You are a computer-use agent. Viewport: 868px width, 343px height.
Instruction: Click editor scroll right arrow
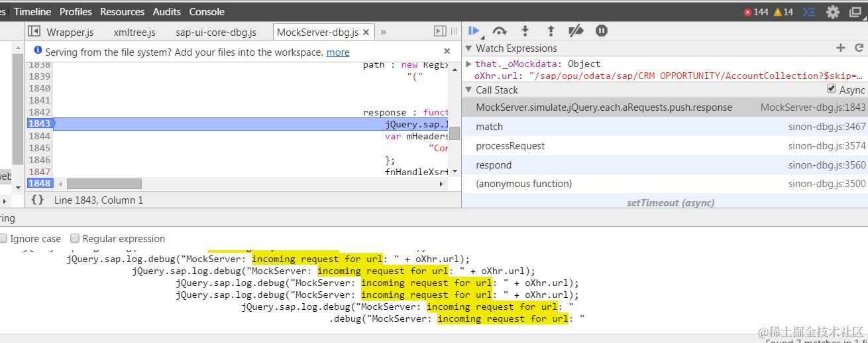442,184
